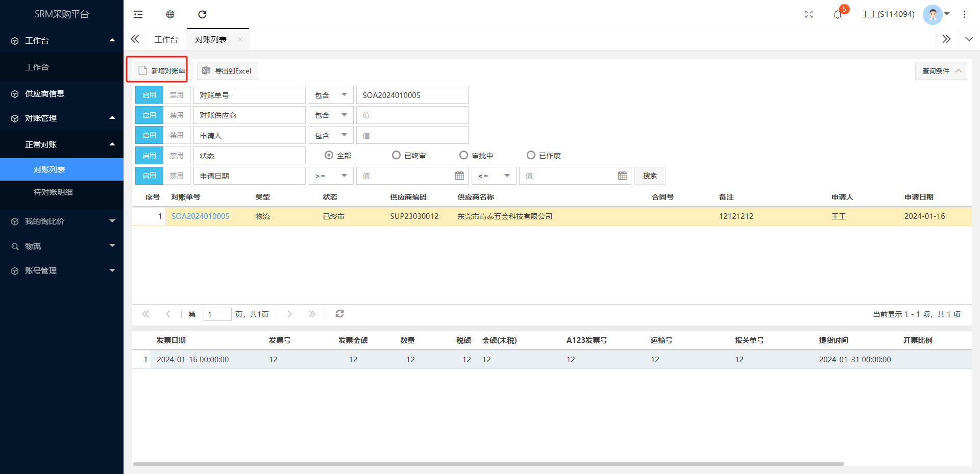Refresh the table using pagination reload icon
The image size is (980, 474).
click(339, 314)
